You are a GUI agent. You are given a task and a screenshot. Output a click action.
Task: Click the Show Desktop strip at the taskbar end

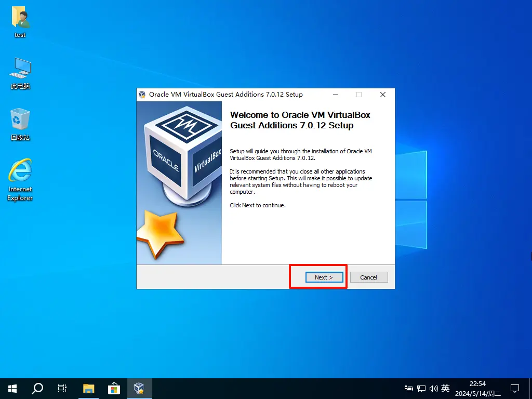(x=530, y=389)
